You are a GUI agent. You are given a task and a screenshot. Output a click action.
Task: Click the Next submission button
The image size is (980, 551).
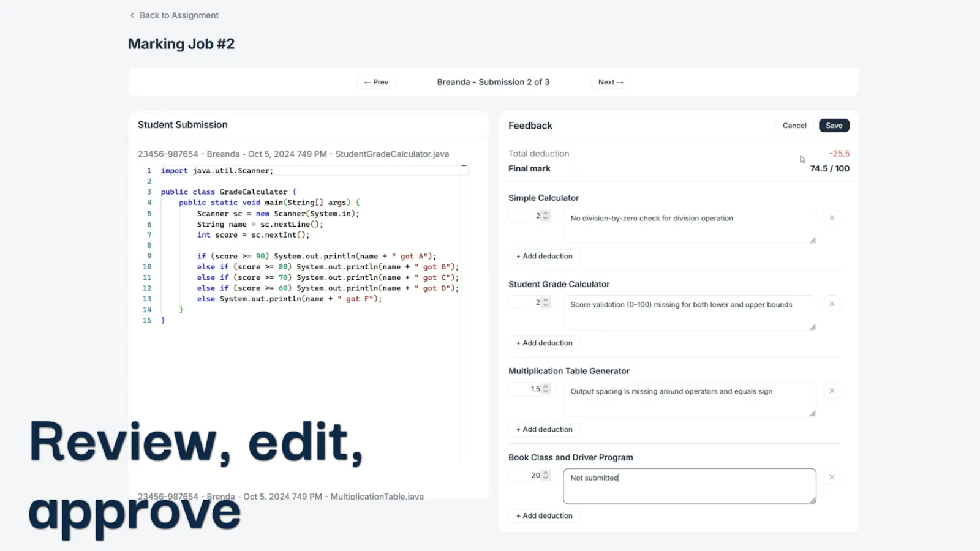tap(611, 82)
